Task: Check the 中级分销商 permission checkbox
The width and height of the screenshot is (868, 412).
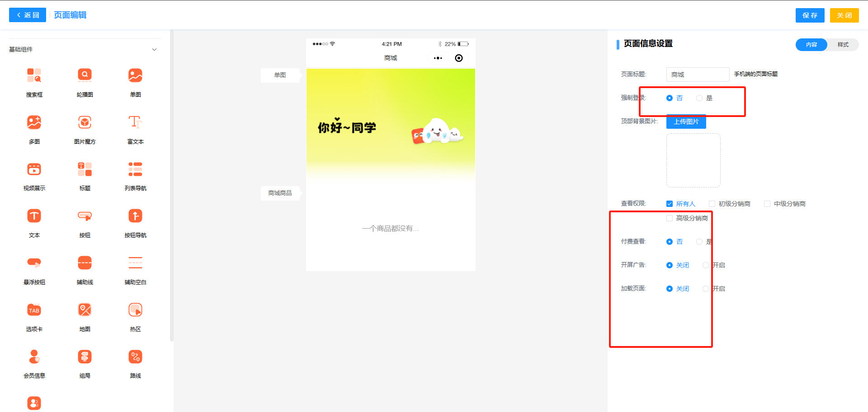Action: click(767, 204)
